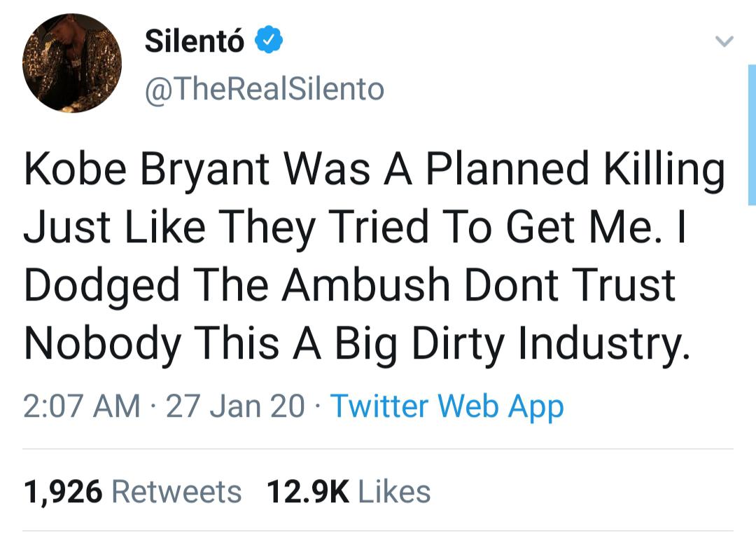Click "Kobe Bryant" in the tweet text
This screenshot has width=756, height=536.
146,172
